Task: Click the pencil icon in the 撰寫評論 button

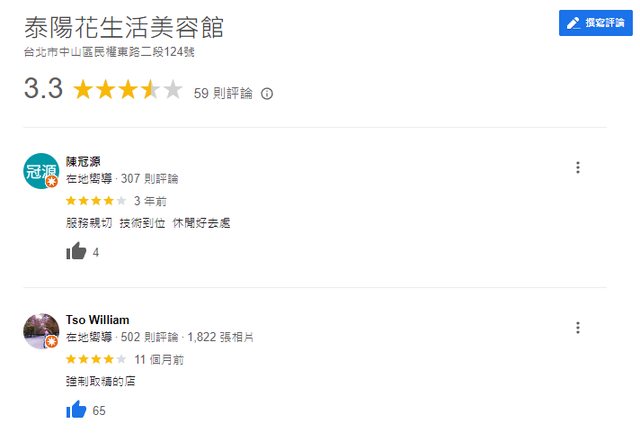Action: tap(573, 23)
